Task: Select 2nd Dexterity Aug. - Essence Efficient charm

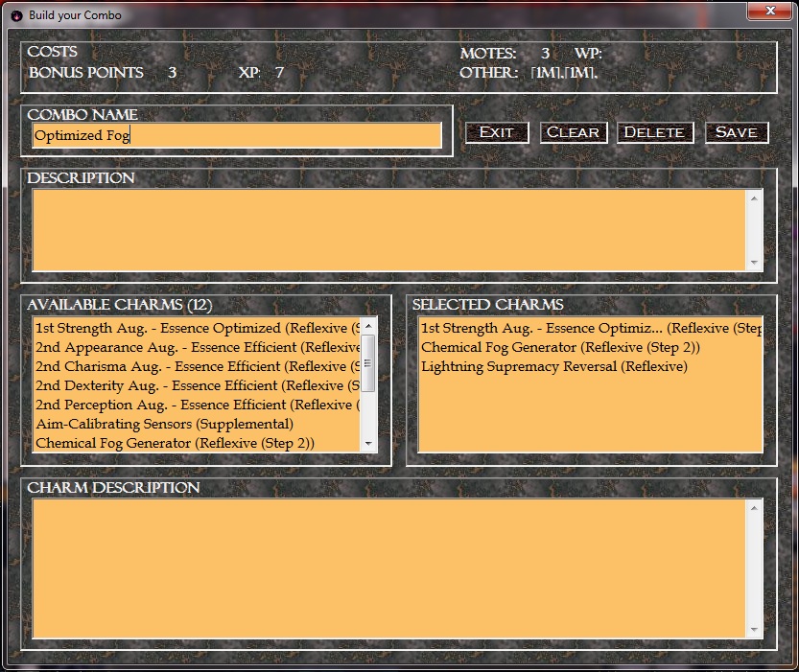Action: pos(198,385)
